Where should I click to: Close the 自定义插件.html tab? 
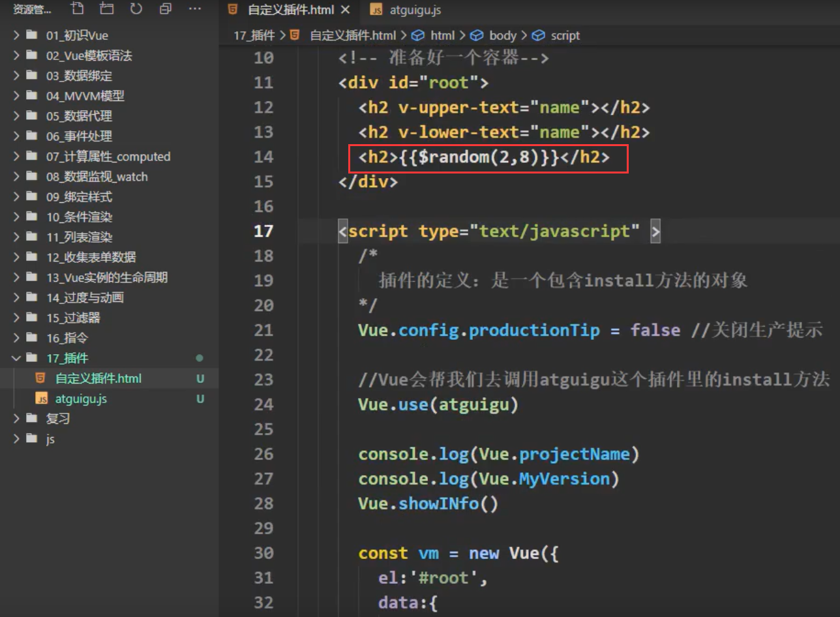click(346, 10)
